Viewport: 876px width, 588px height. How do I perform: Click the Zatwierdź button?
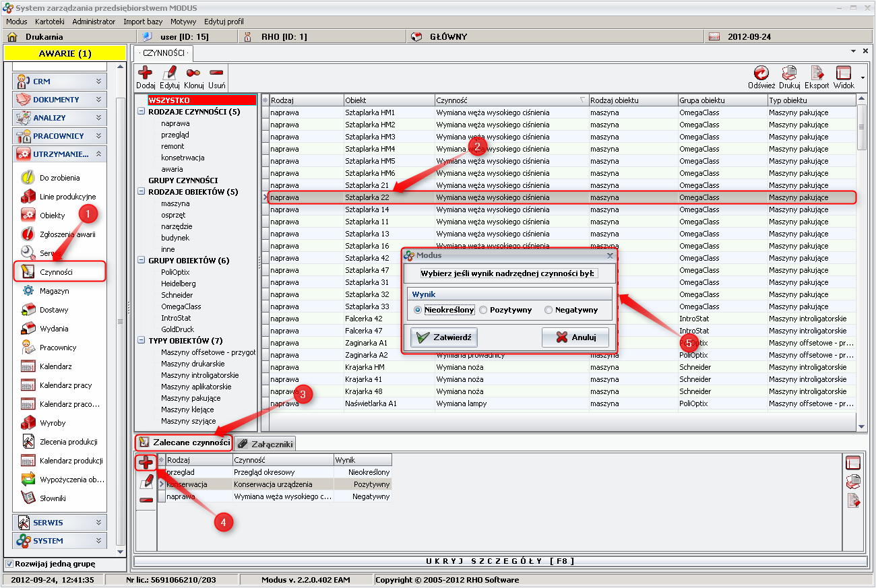[x=444, y=337]
